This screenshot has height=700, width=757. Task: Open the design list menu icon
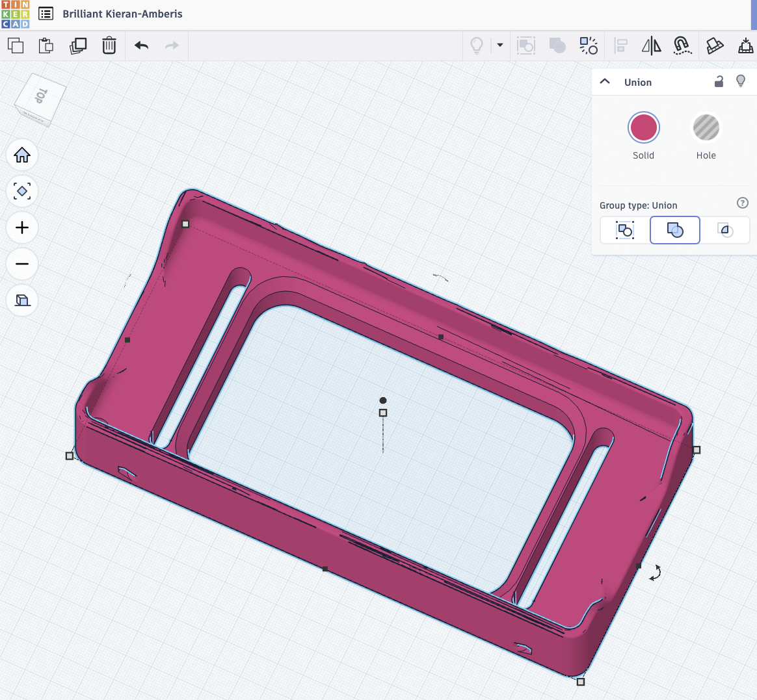46,14
